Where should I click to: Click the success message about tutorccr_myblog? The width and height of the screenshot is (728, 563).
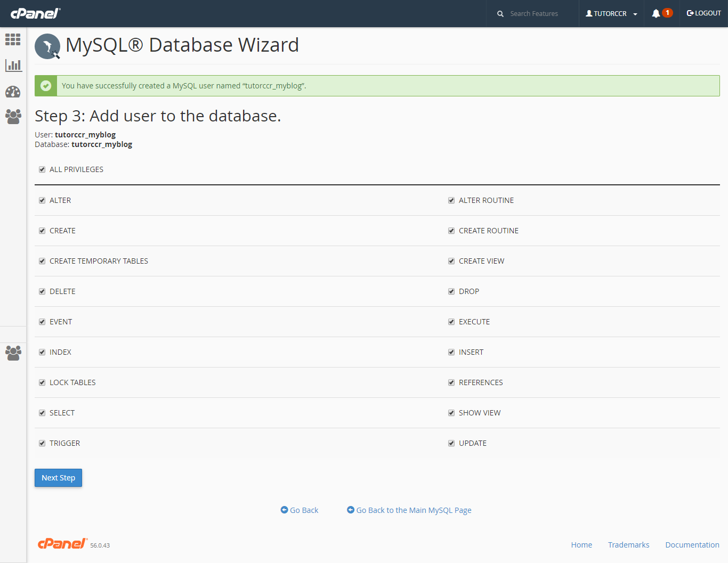click(x=184, y=86)
